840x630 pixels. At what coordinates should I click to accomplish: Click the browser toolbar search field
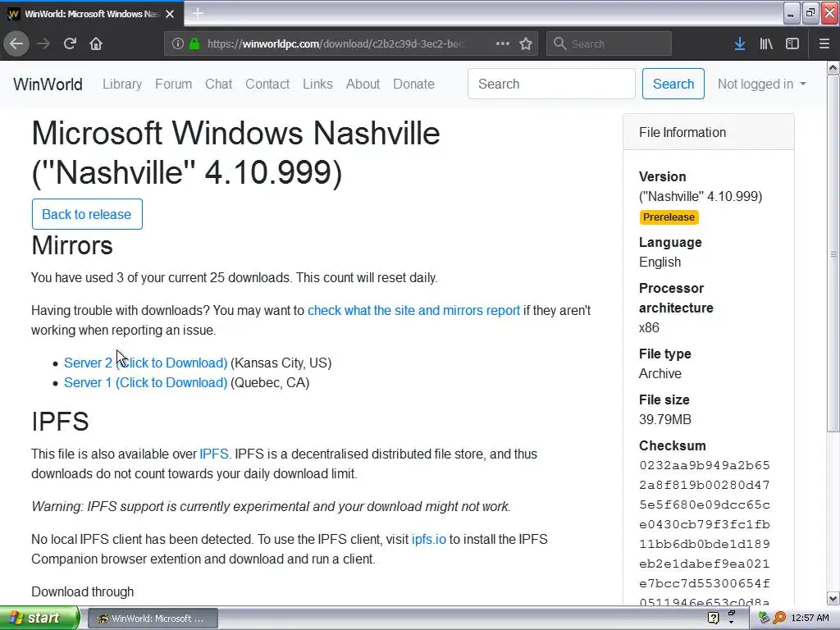click(x=609, y=43)
